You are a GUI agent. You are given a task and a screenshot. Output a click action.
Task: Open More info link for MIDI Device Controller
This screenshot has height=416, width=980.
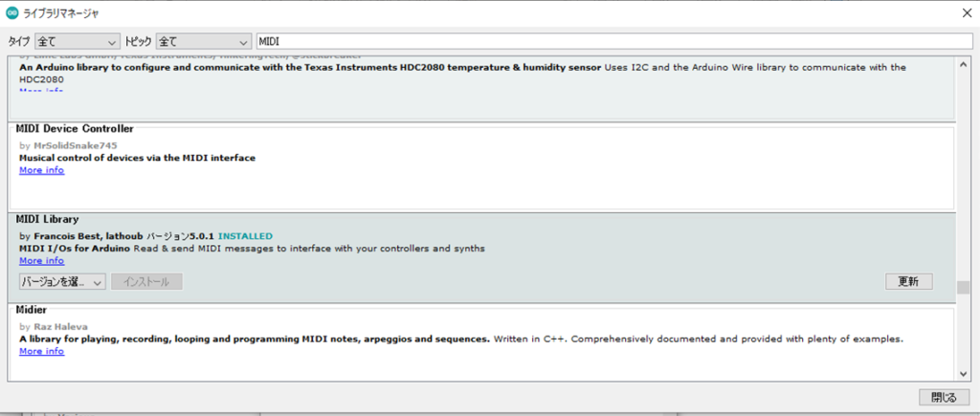(41, 170)
